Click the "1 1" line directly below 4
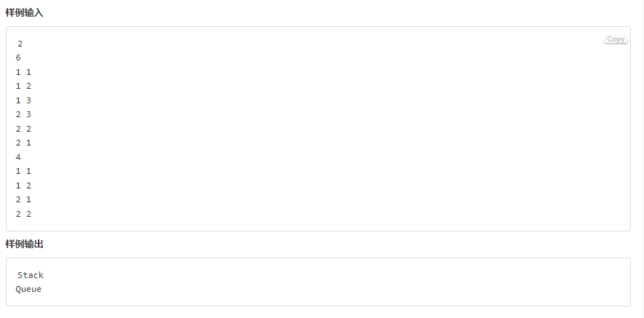 tap(23, 171)
